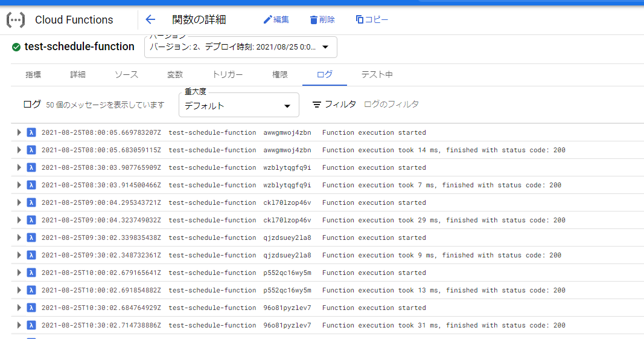Switch to the 指標 tab
644x339 pixels.
[x=33, y=74]
